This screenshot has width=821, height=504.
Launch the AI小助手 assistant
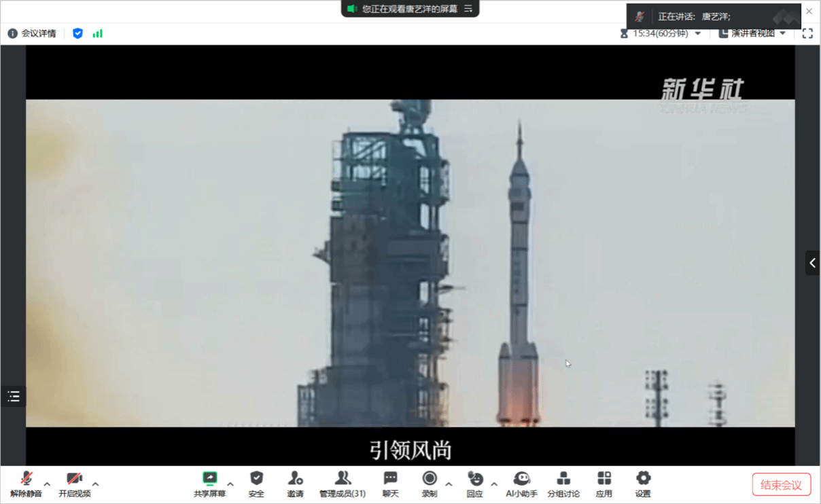[x=521, y=484]
